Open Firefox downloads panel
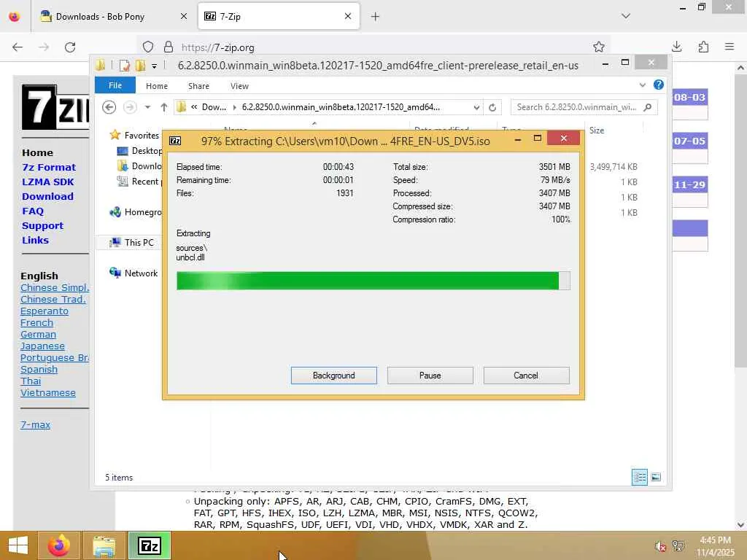The height and width of the screenshot is (560, 747). pyautogui.click(x=676, y=47)
